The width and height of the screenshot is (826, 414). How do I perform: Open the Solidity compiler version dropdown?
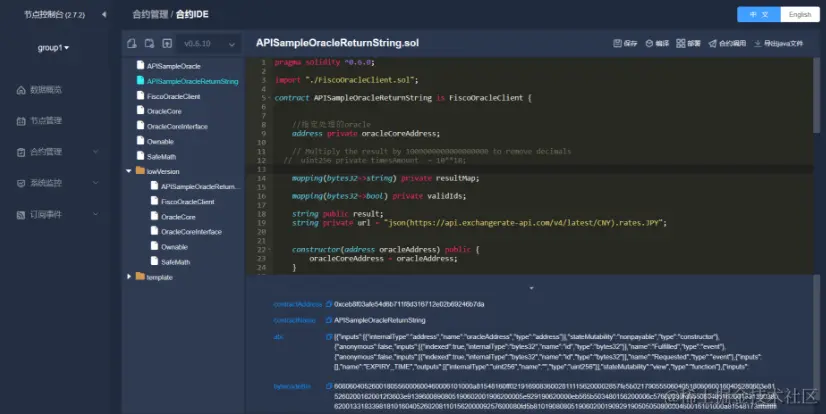[x=209, y=44]
